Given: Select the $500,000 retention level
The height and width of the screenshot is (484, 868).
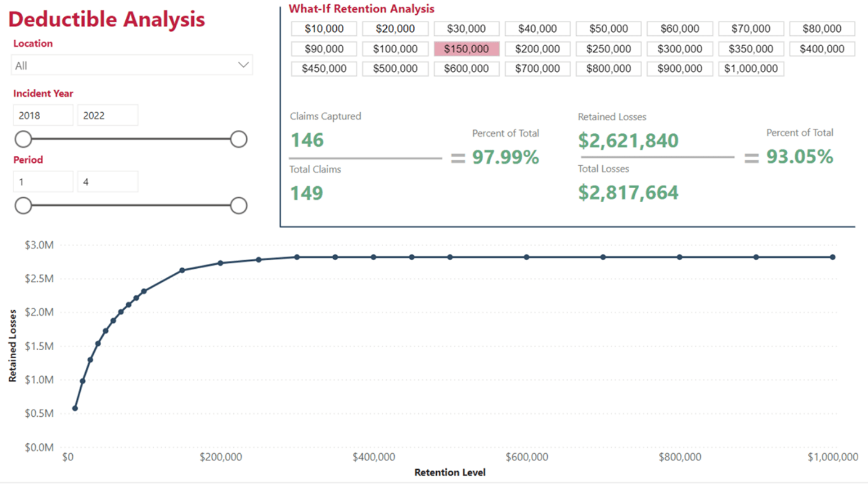Looking at the screenshot, I should [x=395, y=68].
